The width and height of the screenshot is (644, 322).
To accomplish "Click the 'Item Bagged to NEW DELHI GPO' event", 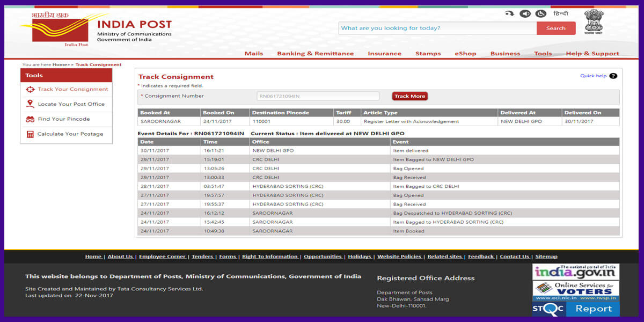I will click(433, 159).
